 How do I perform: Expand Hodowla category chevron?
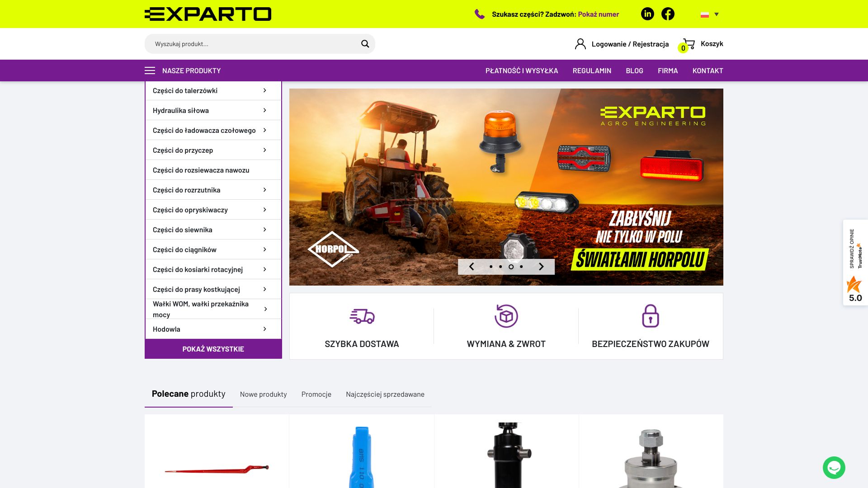tap(265, 329)
